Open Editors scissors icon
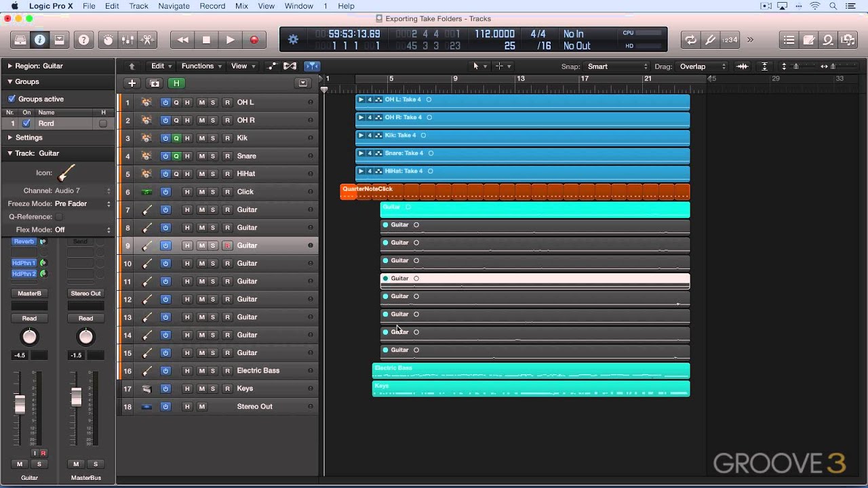868x488 pixels. (148, 40)
